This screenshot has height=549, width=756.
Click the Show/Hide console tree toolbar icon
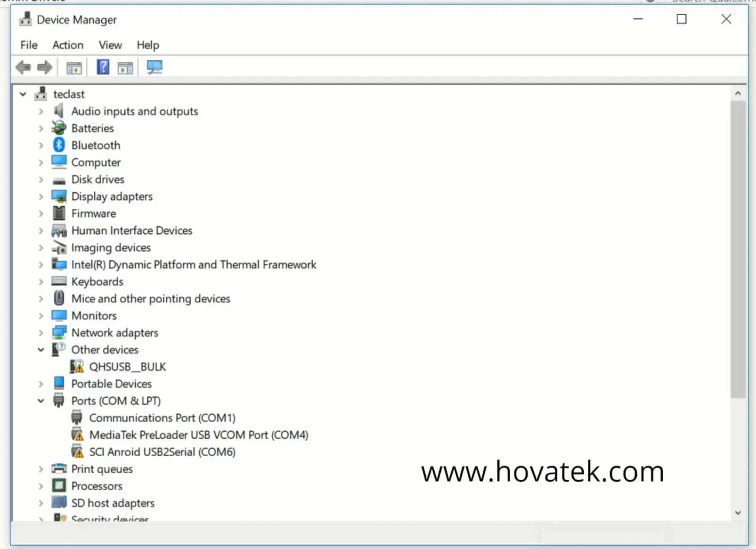coord(74,68)
